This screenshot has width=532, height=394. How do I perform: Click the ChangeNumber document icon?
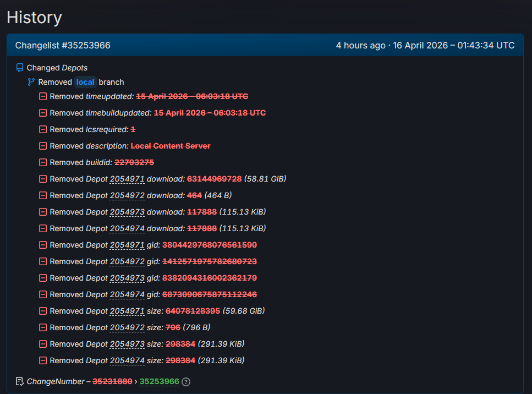tap(20, 381)
